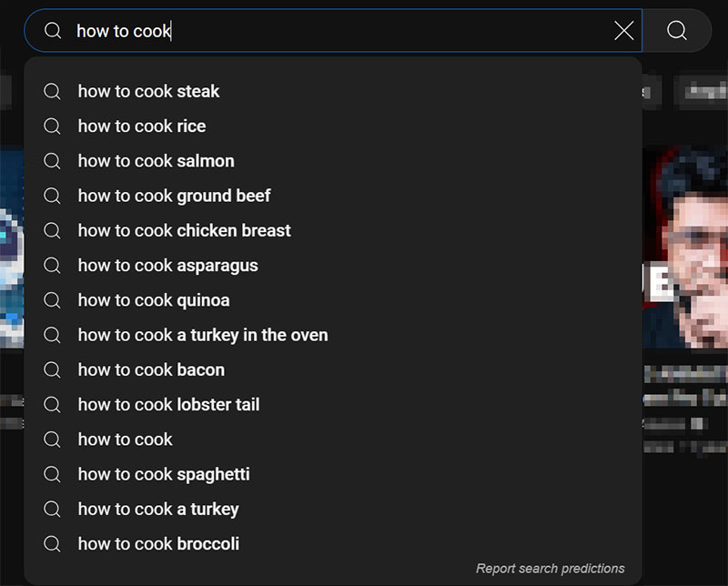
Task: Pick "a turkey in the oven" suggestion
Action: (202, 335)
